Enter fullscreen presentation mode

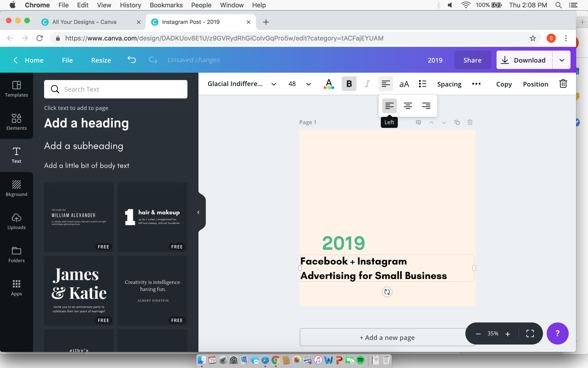530,333
